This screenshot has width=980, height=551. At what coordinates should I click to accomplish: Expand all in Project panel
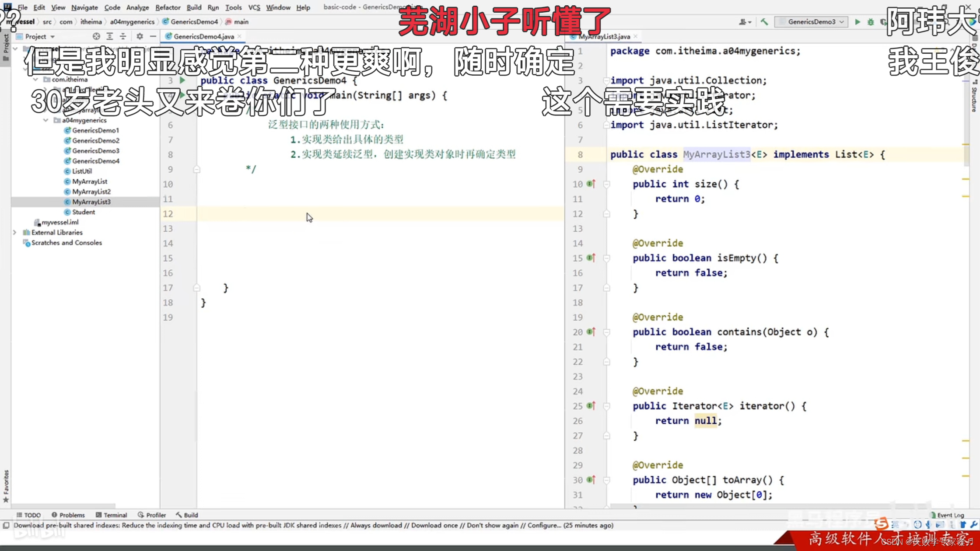coord(109,36)
